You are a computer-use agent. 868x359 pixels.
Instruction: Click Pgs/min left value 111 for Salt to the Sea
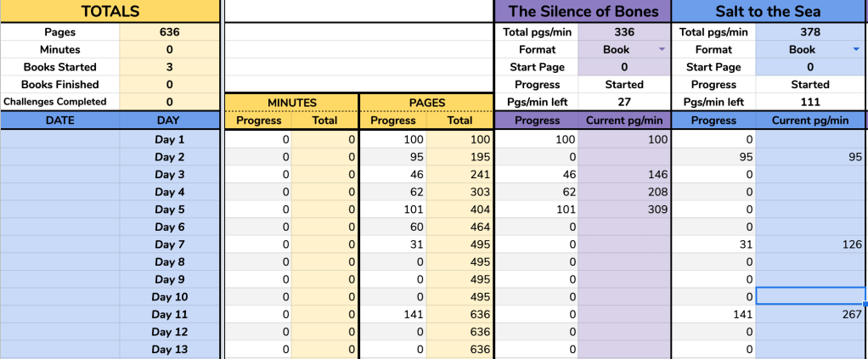[810, 103]
